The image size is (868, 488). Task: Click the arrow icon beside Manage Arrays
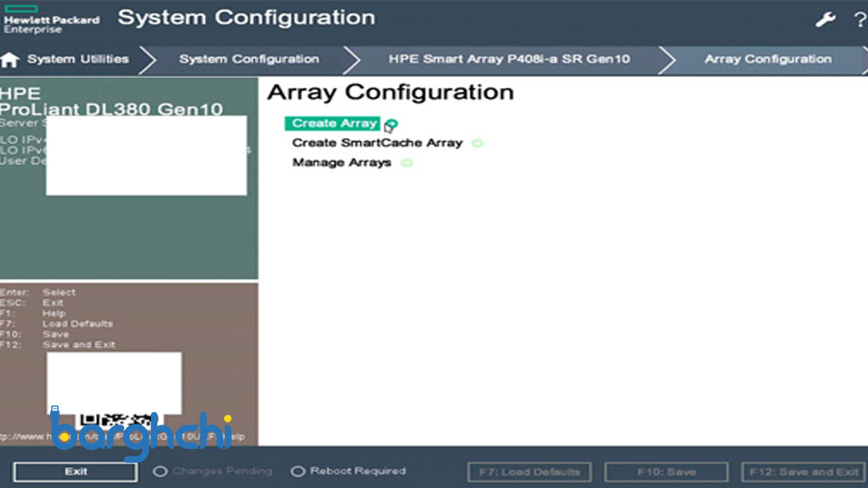click(x=406, y=163)
